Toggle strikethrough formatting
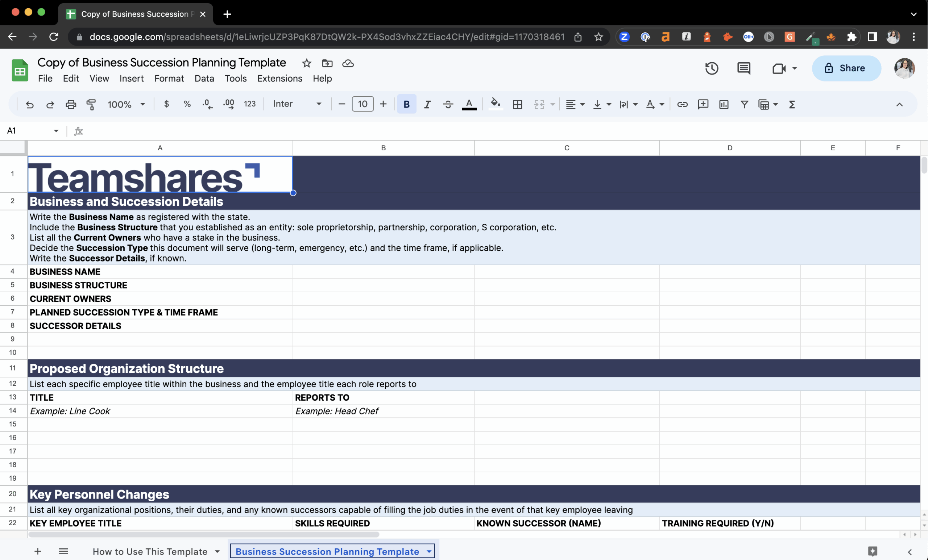 pyautogui.click(x=448, y=104)
